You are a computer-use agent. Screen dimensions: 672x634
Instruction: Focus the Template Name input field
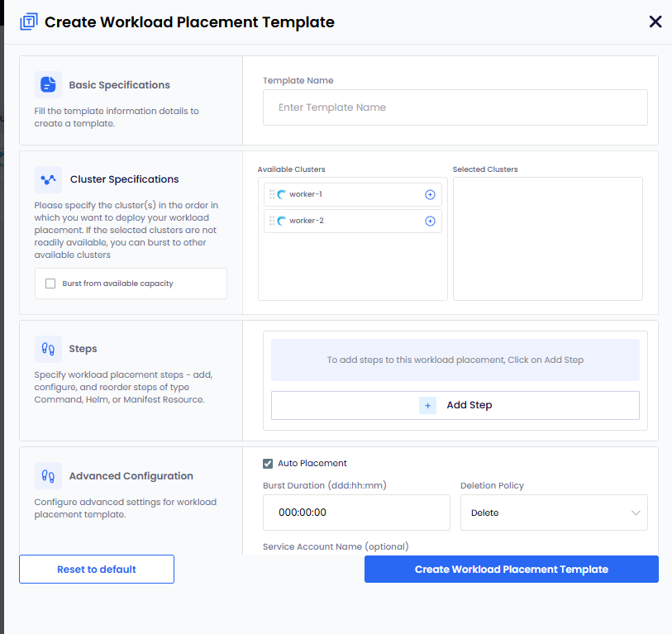point(455,107)
